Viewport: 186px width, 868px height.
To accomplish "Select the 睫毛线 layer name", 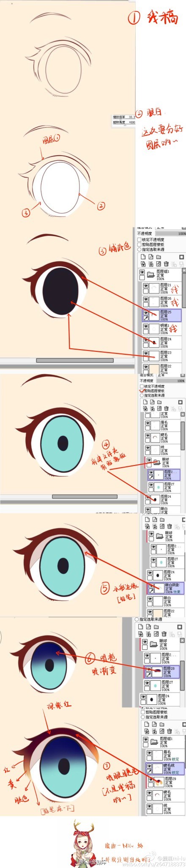I will pos(170,765).
